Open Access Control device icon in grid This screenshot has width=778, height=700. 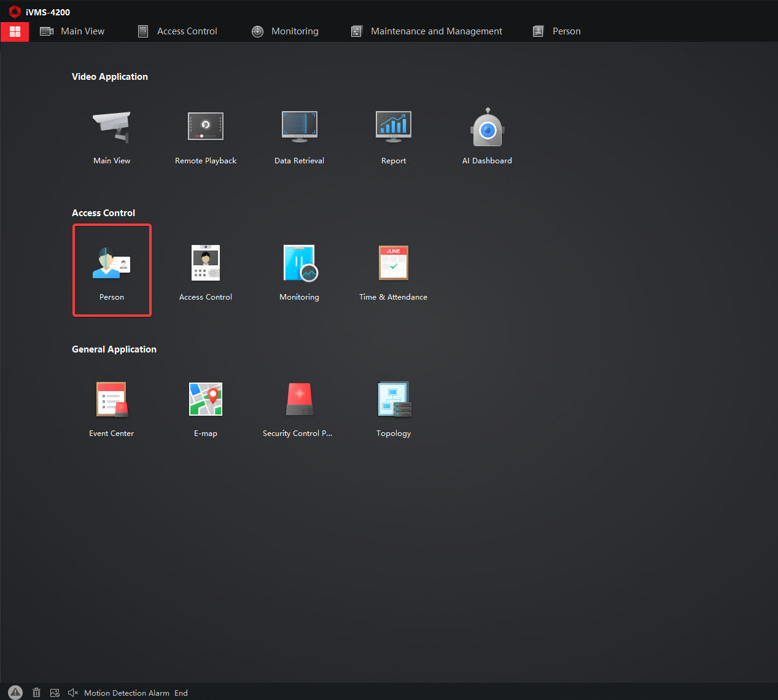click(x=205, y=264)
